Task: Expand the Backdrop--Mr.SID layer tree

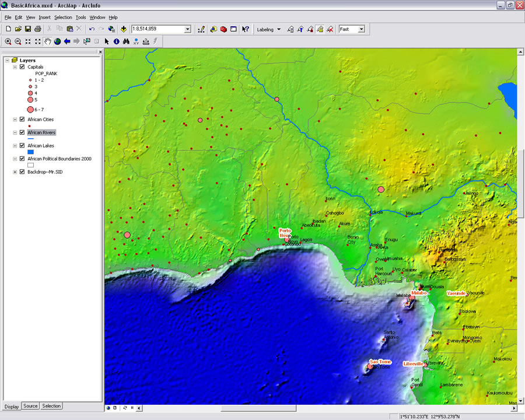Action: (x=15, y=172)
